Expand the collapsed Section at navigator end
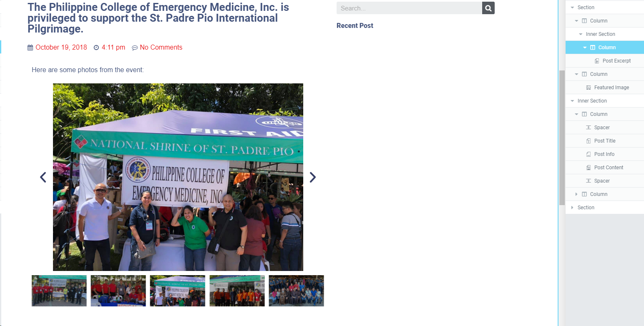Image resolution: width=644 pixels, height=326 pixels. [572, 208]
